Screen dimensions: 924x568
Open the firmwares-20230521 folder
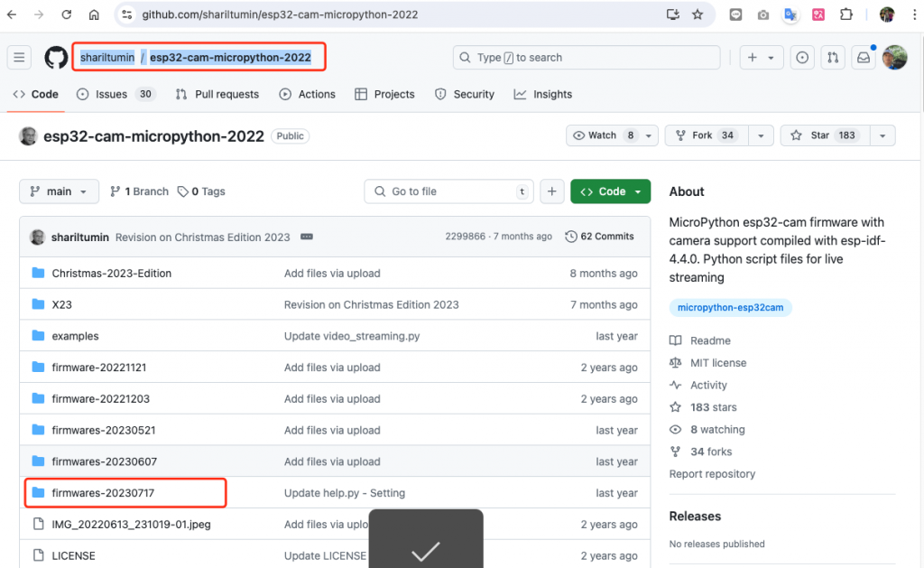click(104, 430)
